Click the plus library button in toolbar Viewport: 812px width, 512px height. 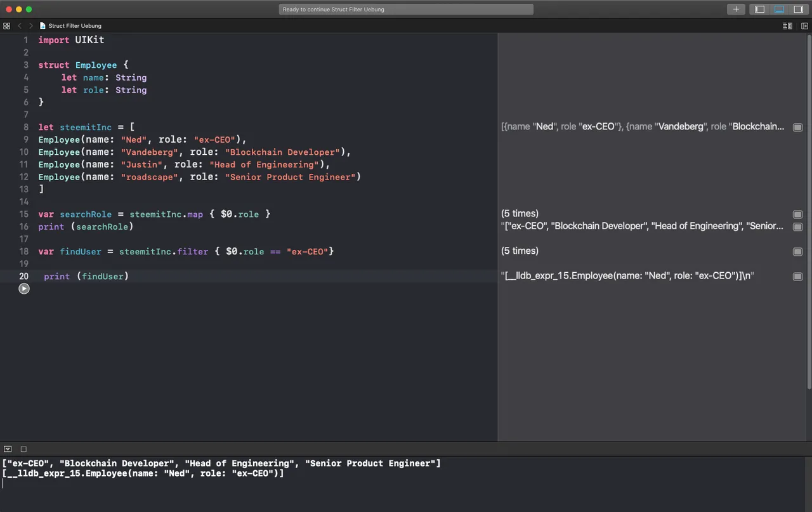point(736,9)
